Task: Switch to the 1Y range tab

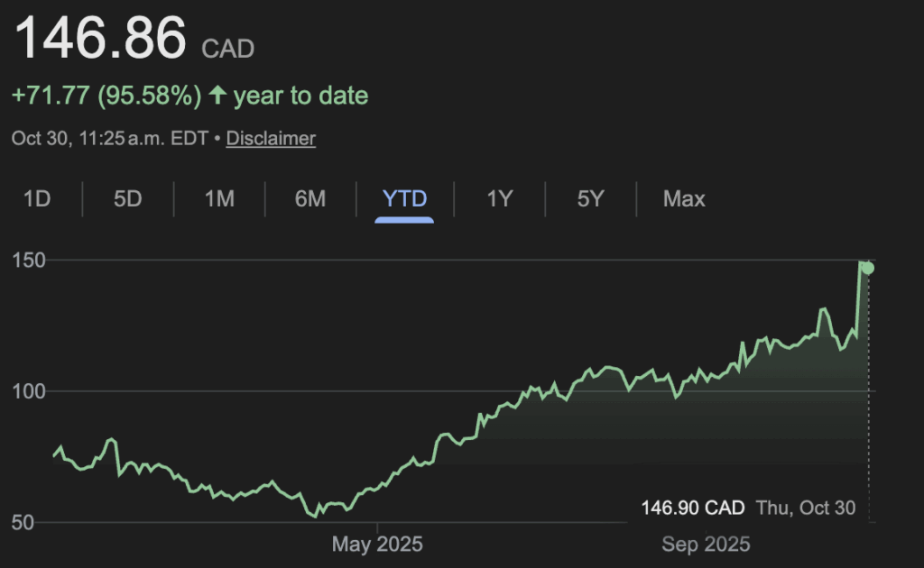Action: [500, 198]
